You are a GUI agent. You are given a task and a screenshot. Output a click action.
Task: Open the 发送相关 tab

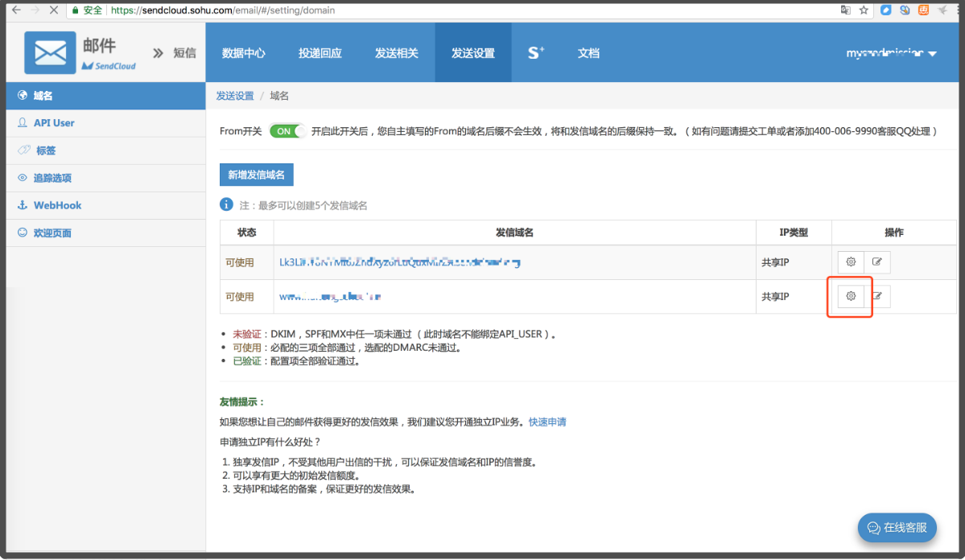(x=396, y=53)
